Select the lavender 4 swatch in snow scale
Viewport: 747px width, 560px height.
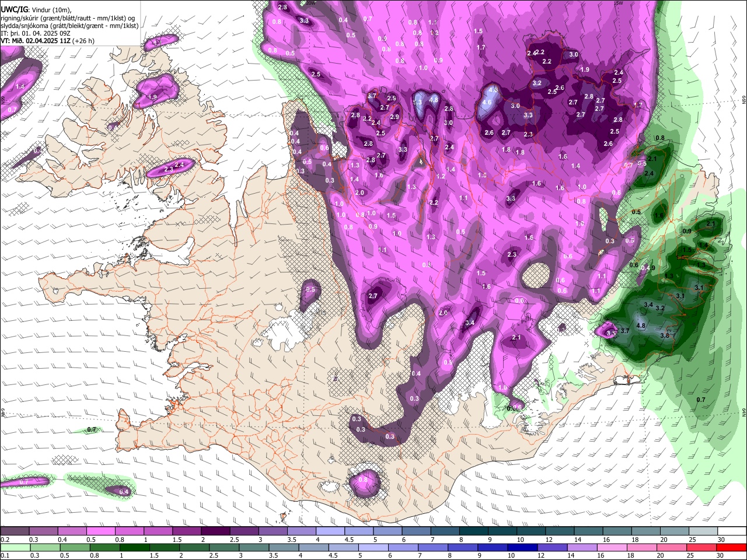[330, 531]
